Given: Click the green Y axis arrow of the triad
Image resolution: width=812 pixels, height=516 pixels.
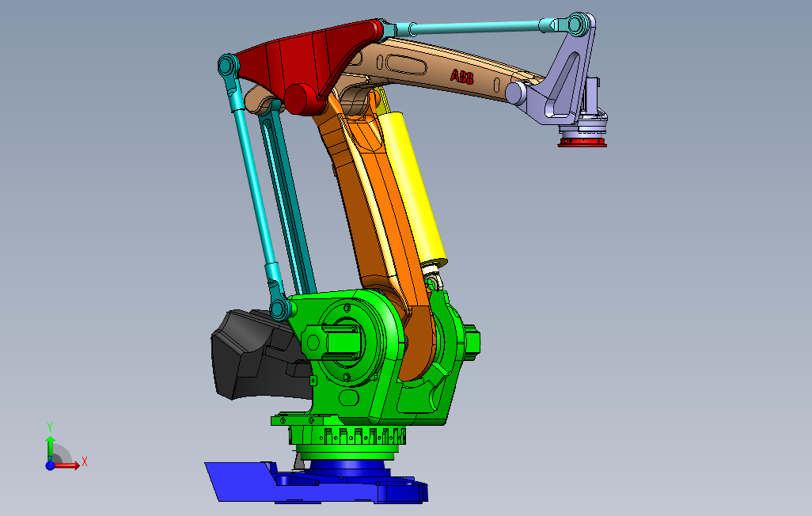Looking at the screenshot, I should point(50,446).
